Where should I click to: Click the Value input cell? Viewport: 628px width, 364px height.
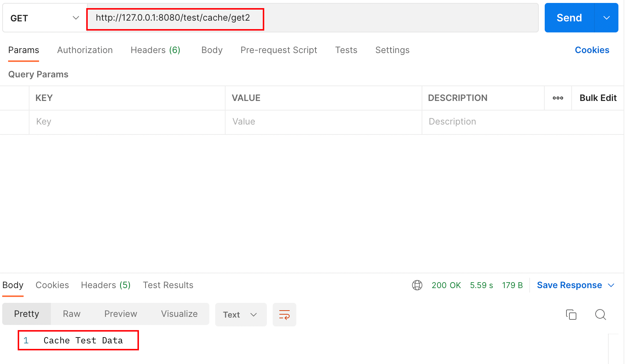click(x=323, y=122)
